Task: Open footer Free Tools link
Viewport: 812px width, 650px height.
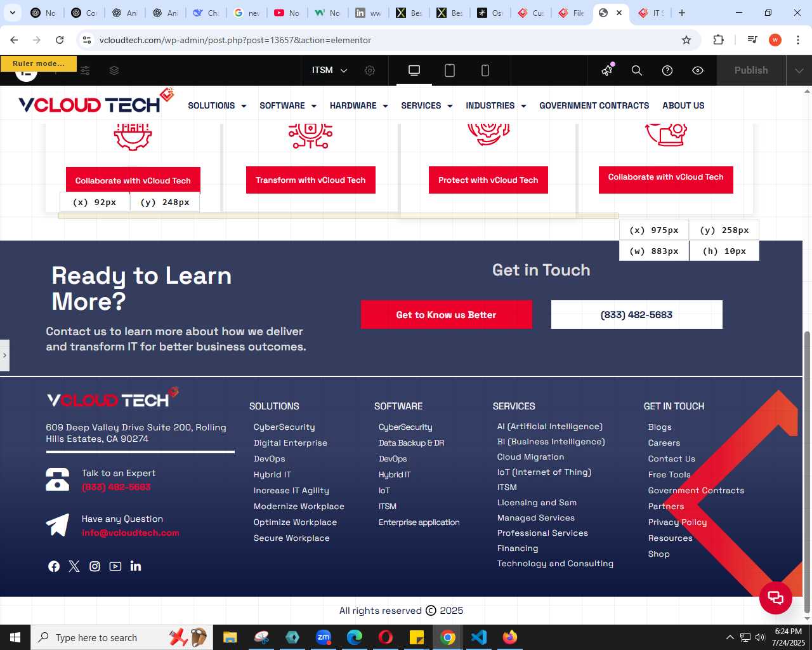Action: tap(669, 475)
